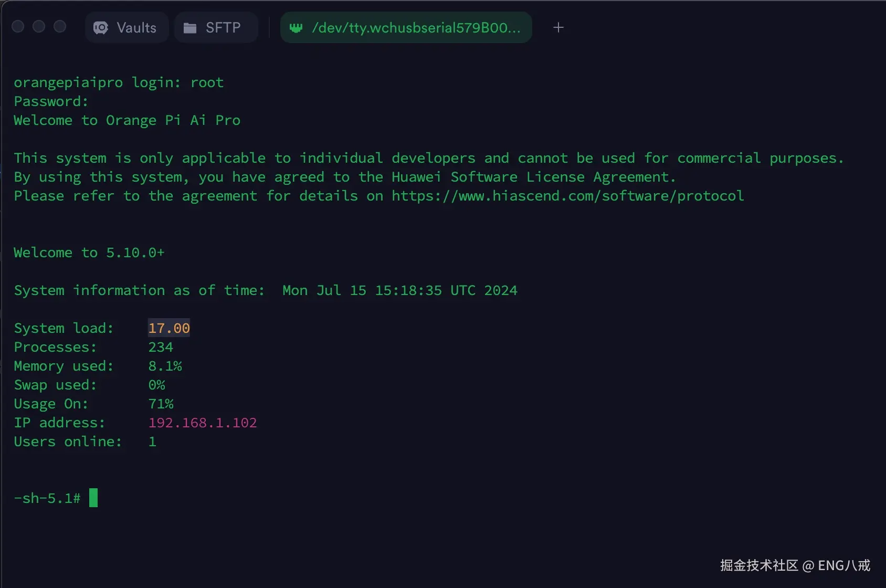Switch to the Vaults tab label
The image size is (886, 588).
tap(136, 28)
